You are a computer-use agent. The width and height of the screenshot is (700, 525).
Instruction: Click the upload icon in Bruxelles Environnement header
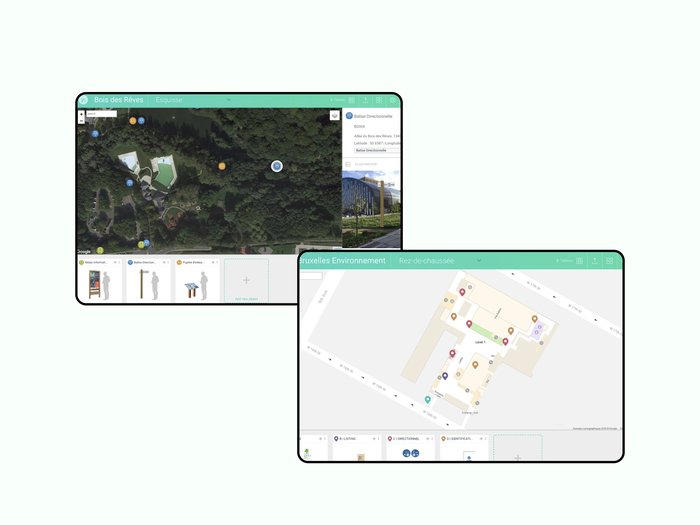[x=595, y=260]
